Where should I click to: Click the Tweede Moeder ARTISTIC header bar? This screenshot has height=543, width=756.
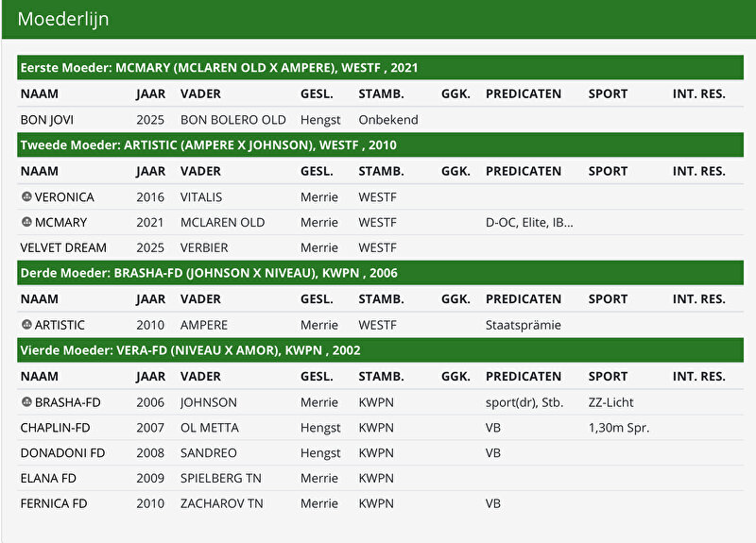coord(208,145)
